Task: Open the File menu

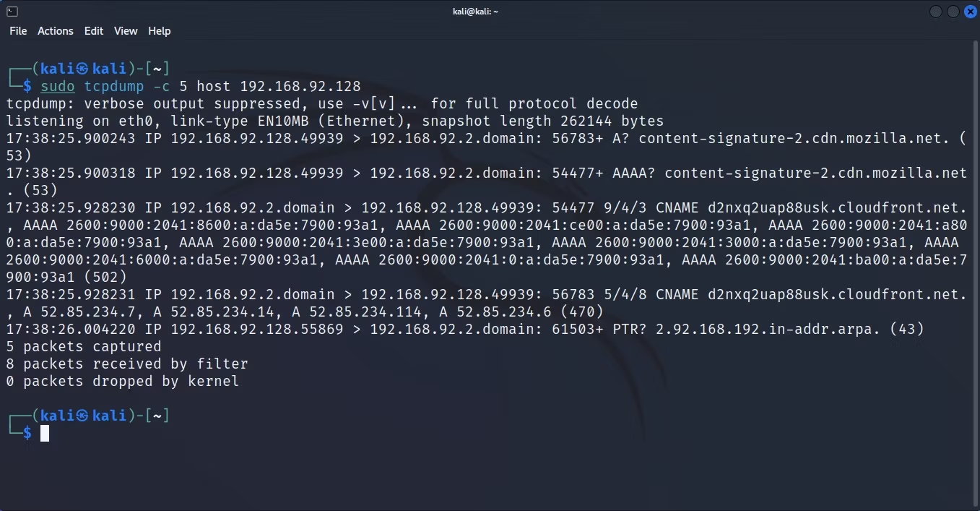Action: (18, 31)
